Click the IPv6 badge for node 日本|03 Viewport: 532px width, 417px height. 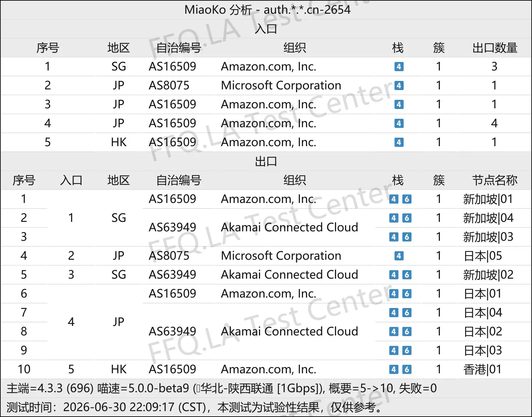407,350
